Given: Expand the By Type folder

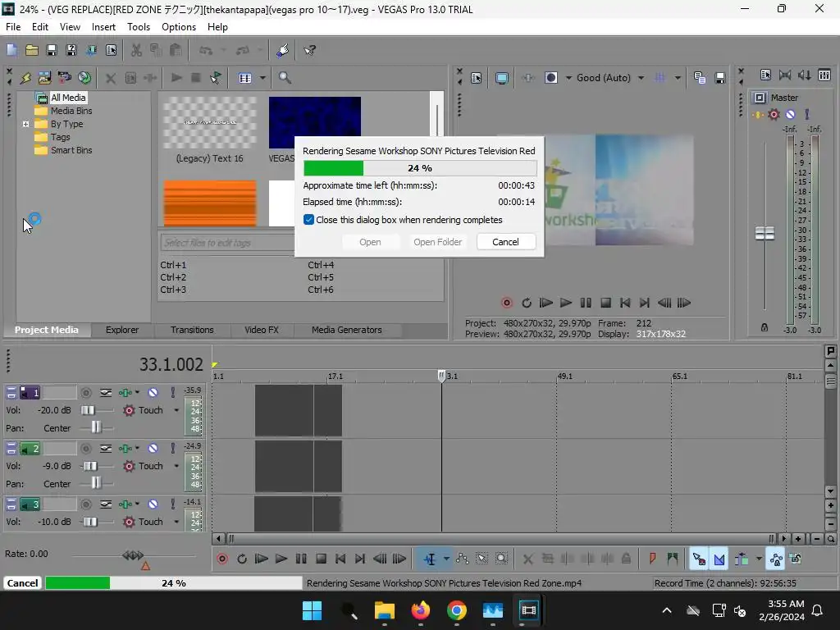Looking at the screenshot, I should pyautogui.click(x=25, y=124).
